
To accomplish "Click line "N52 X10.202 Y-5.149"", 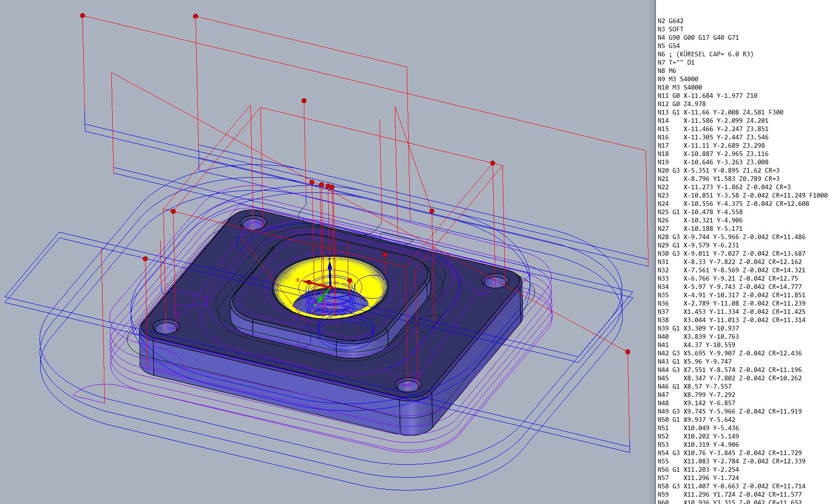I will (x=698, y=436).
